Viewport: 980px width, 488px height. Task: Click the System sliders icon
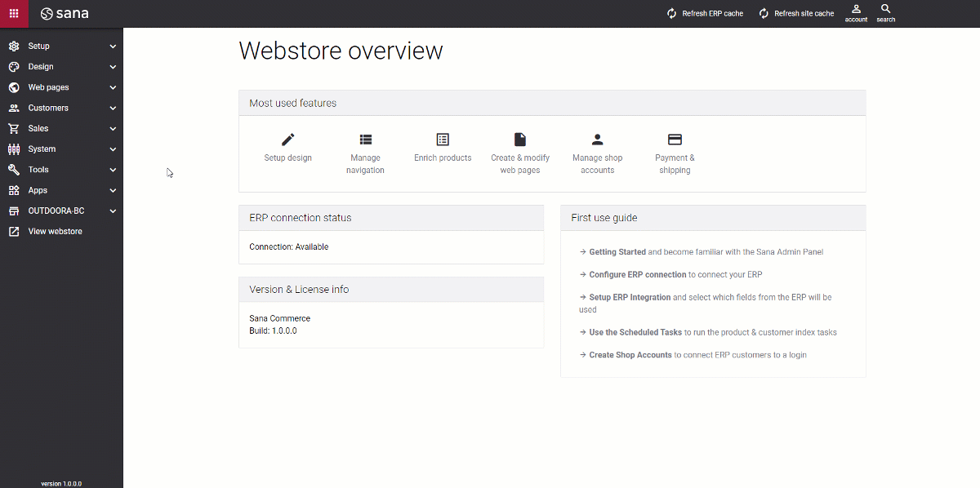click(x=14, y=149)
